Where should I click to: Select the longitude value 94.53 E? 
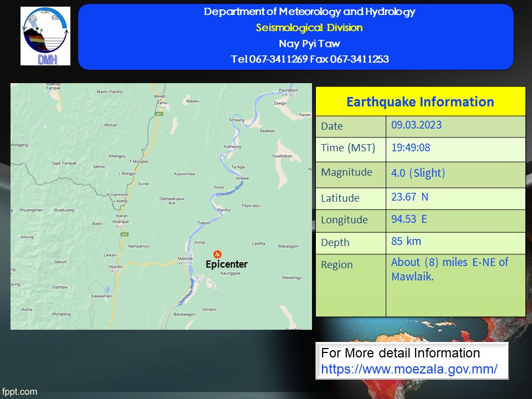point(409,219)
